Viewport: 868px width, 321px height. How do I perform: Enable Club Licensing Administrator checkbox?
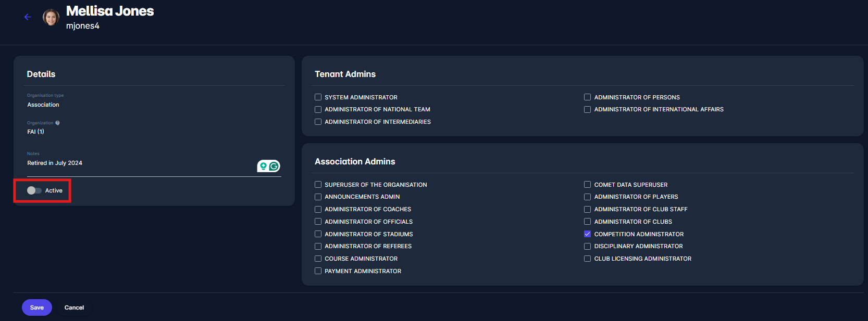coord(587,259)
